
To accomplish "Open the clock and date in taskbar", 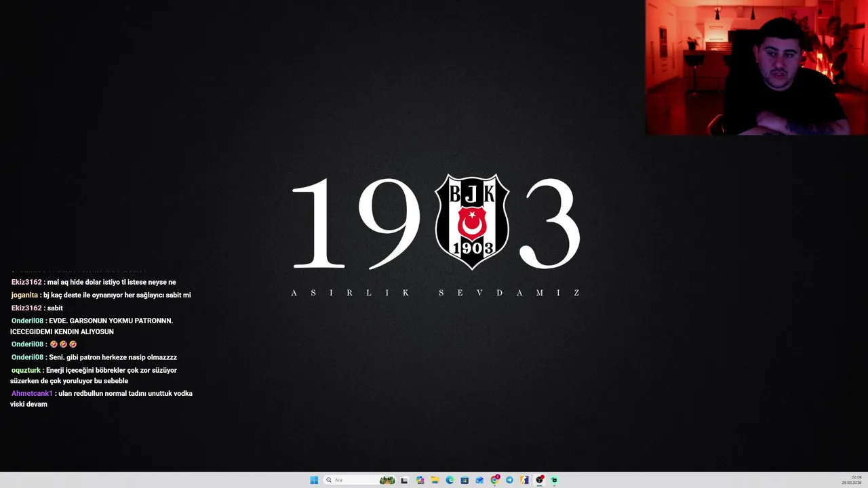I will 852,480.
